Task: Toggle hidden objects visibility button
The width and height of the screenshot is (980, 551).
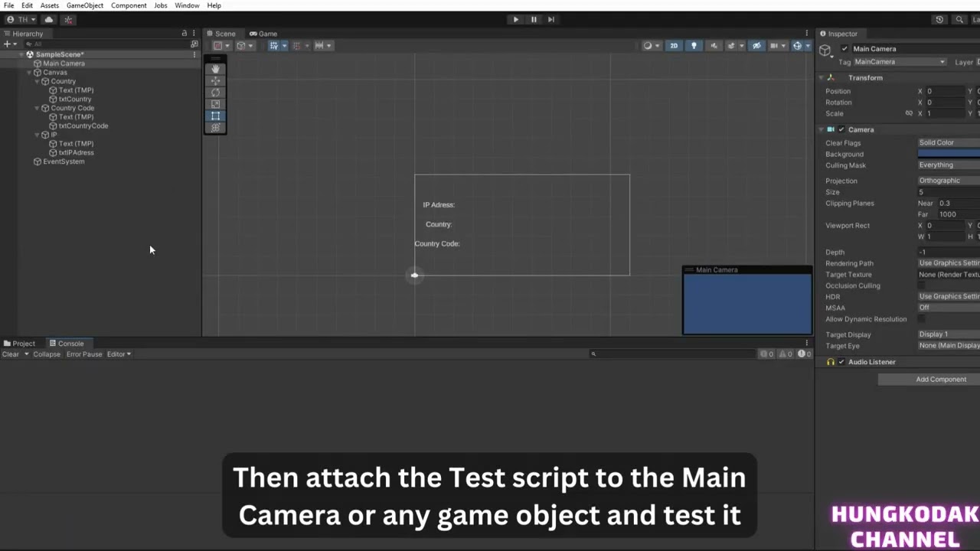Action: coord(756,45)
